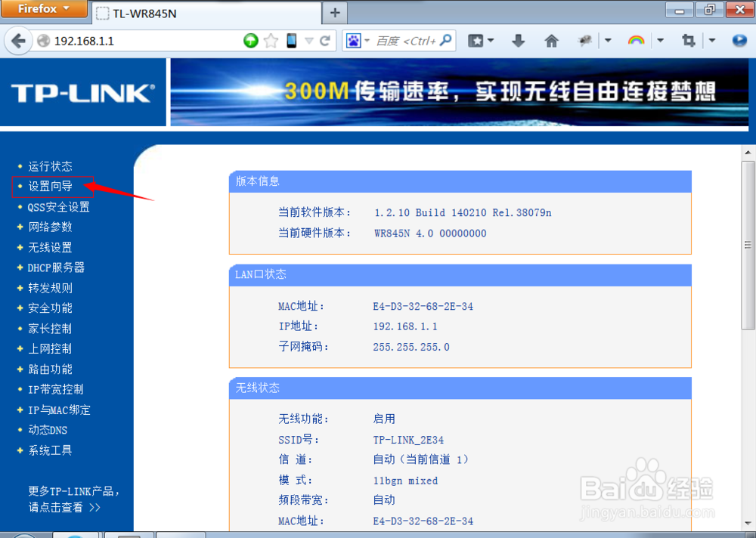
Task: Click the green go arrow in address bar
Action: click(x=250, y=41)
